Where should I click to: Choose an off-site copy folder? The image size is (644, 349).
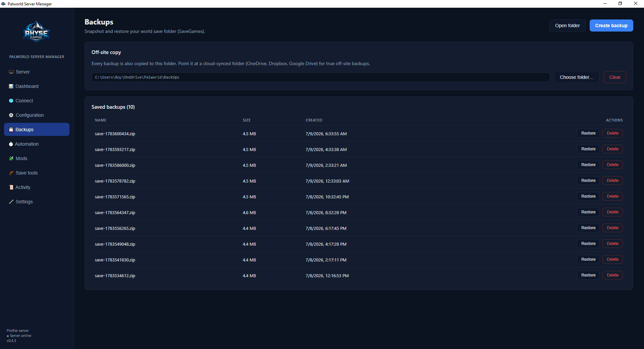pyautogui.click(x=577, y=77)
